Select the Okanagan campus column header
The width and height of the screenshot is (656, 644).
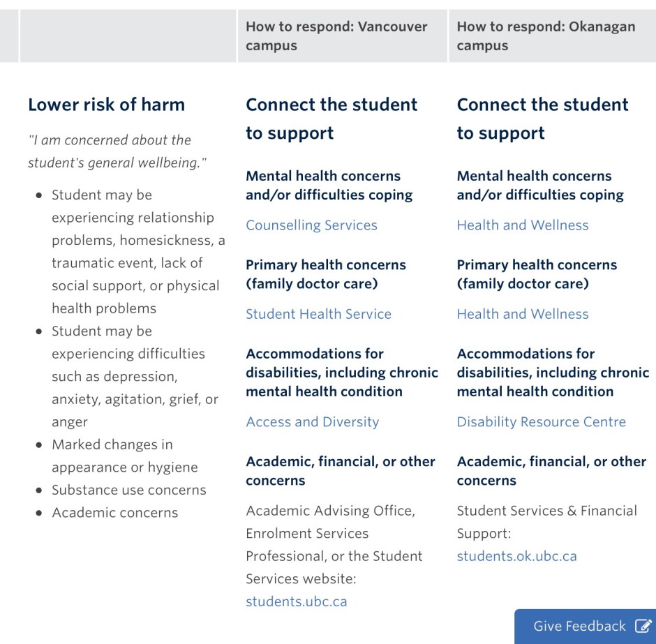[546, 36]
